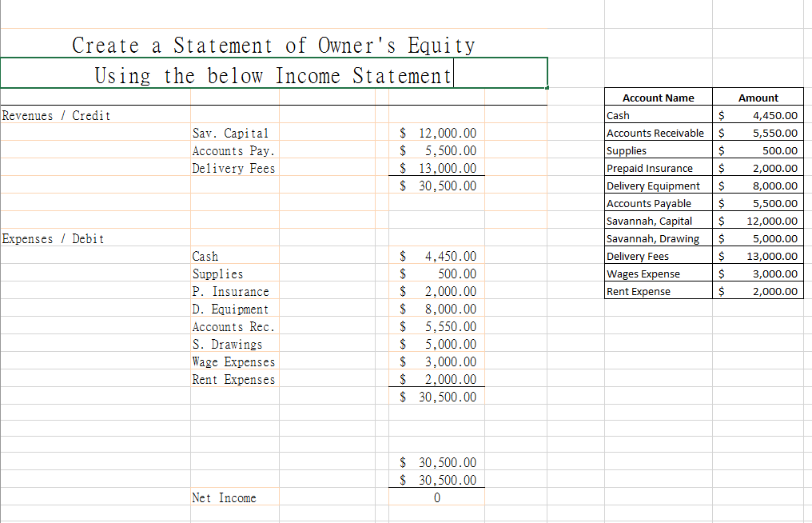Image resolution: width=812 pixels, height=523 pixels.
Task: Select the Delivery Fees amount of $13,000.00
Action: [x=436, y=168]
